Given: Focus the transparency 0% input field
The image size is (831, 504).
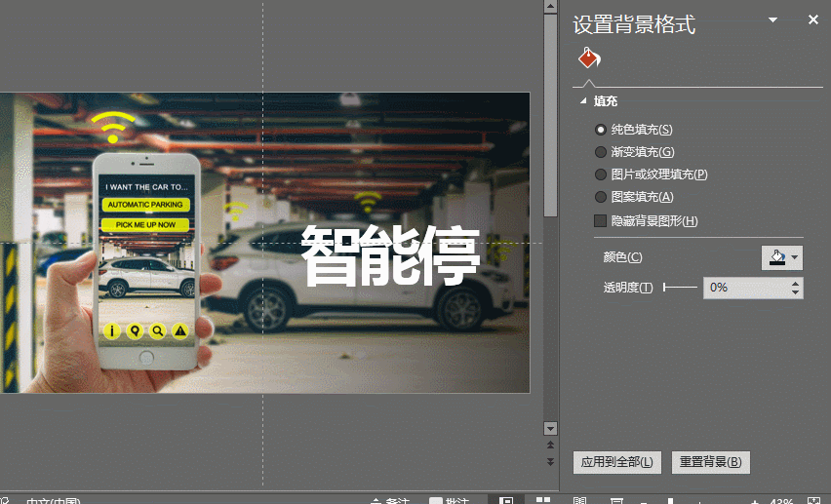Looking at the screenshot, I should pos(746,288).
